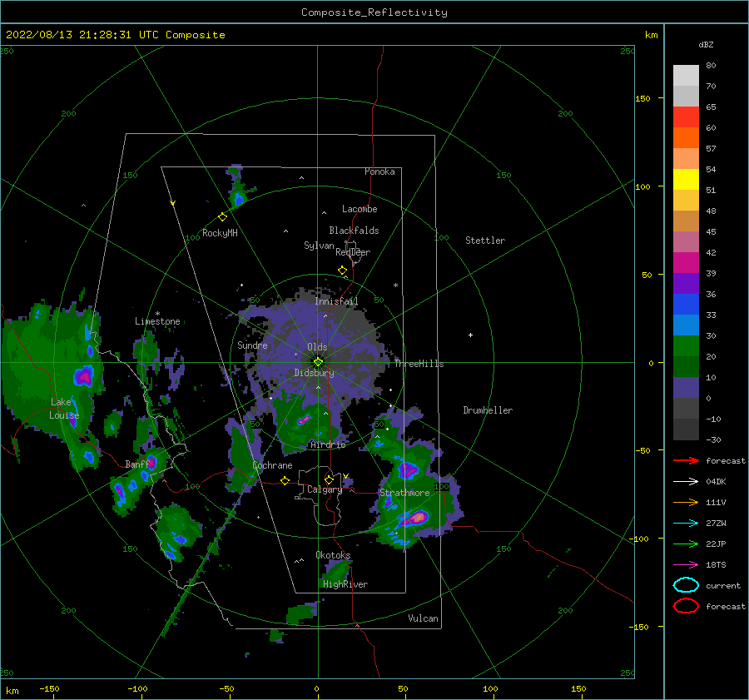Click the Banff label
Image resolution: width=749 pixels, height=700 pixels.
(x=138, y=464)
